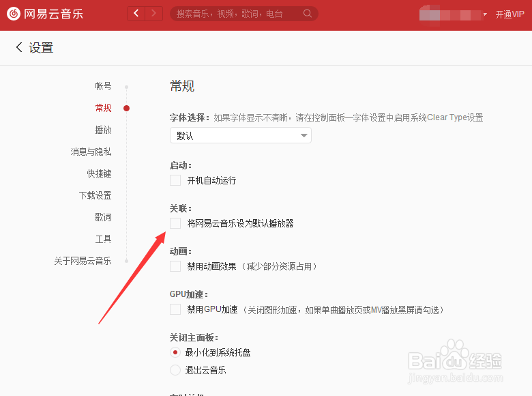The image size is (532, 396).
Task: Switch to the 播放 settings section
Action: tap(103, 130)
